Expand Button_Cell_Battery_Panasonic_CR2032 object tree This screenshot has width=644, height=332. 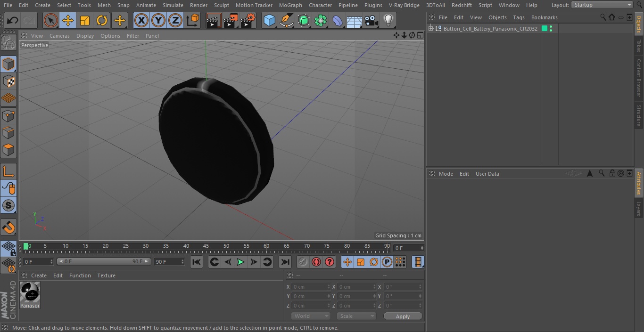pyautogui.click(x=430, y=29)
